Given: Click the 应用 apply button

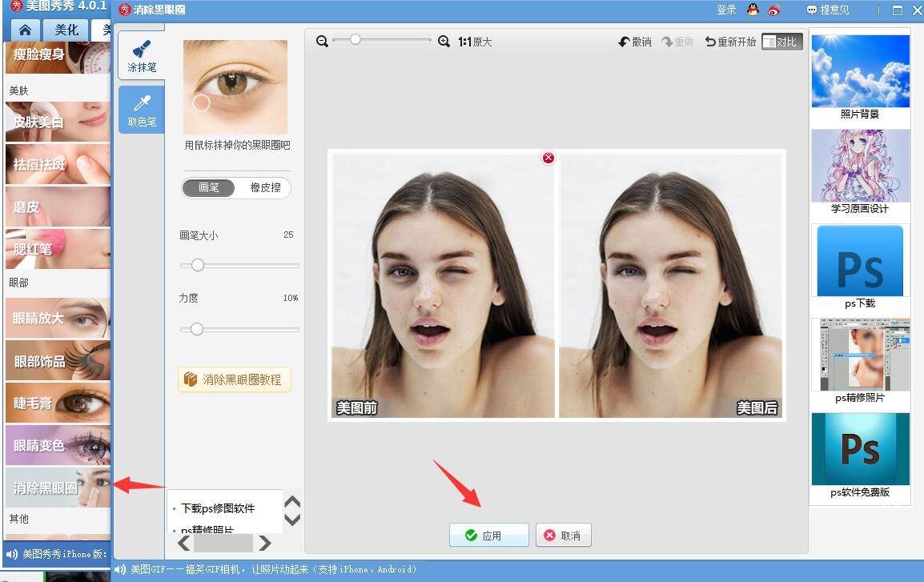Looking at the screenshot, I should [488, 535].
